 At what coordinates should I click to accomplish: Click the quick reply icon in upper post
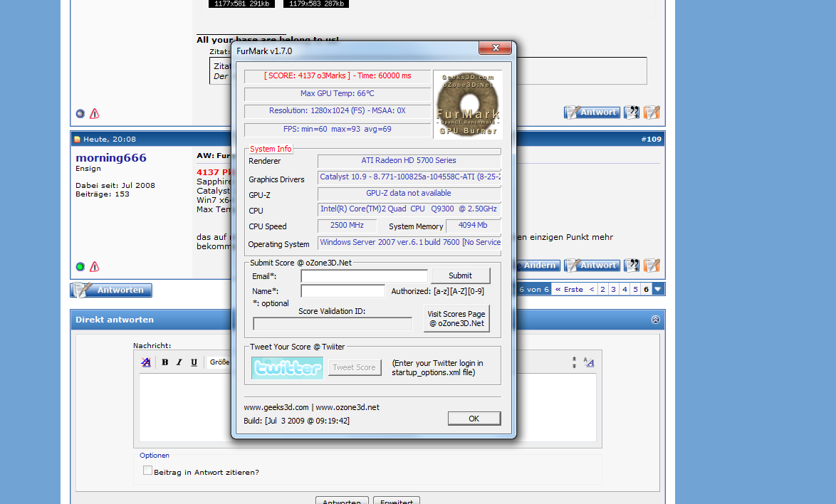coord(652,112)
